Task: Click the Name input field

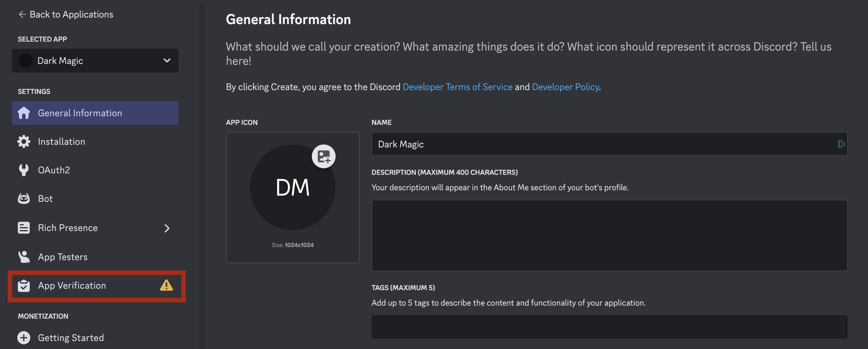Action: click(x=609, y=144)
